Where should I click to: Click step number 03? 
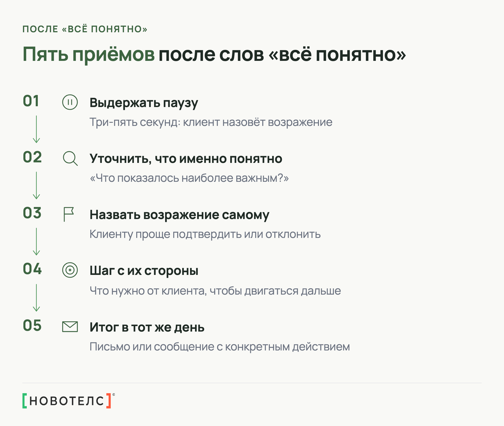pos(32,213)
